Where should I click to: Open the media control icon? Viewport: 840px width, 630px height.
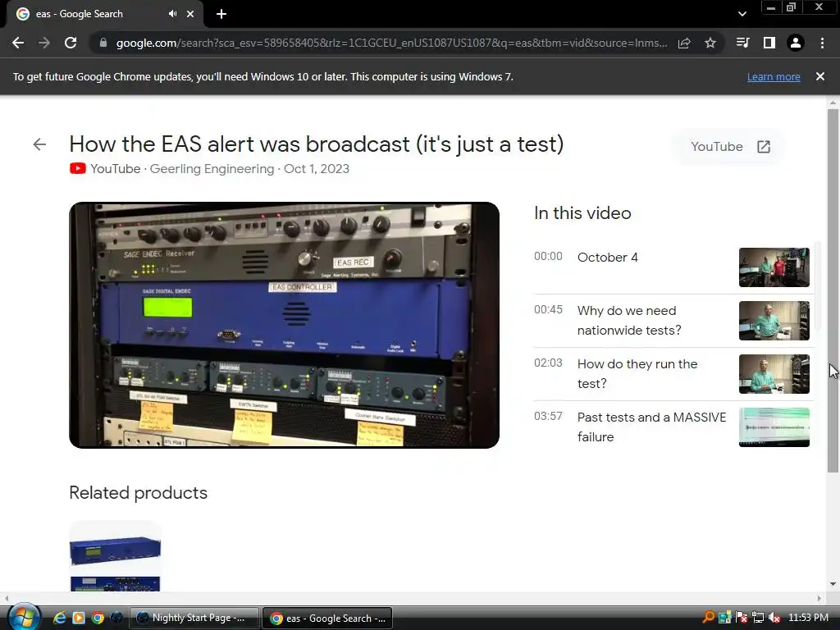[742, 43]
